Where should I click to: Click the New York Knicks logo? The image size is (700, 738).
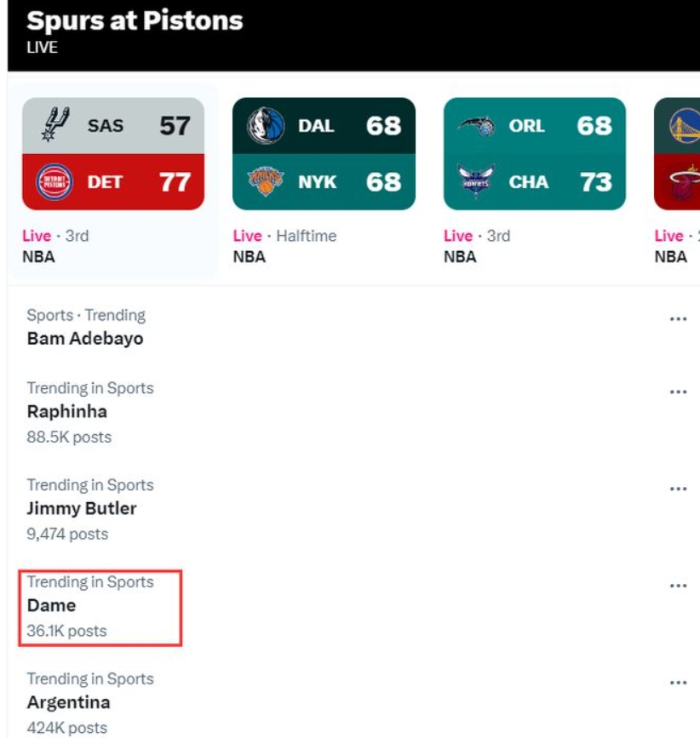coord(266,181)
